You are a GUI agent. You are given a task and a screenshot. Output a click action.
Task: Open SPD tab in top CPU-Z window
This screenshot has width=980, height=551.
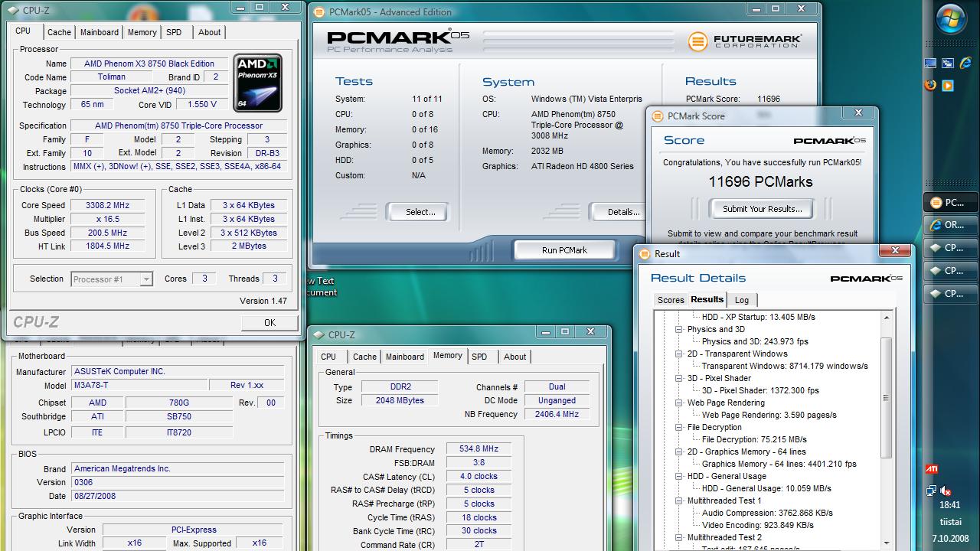[x=174, y=32]
